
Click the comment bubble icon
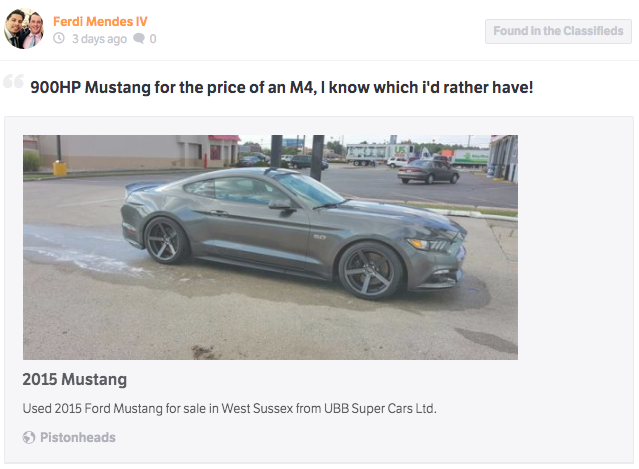coord(138,39)
